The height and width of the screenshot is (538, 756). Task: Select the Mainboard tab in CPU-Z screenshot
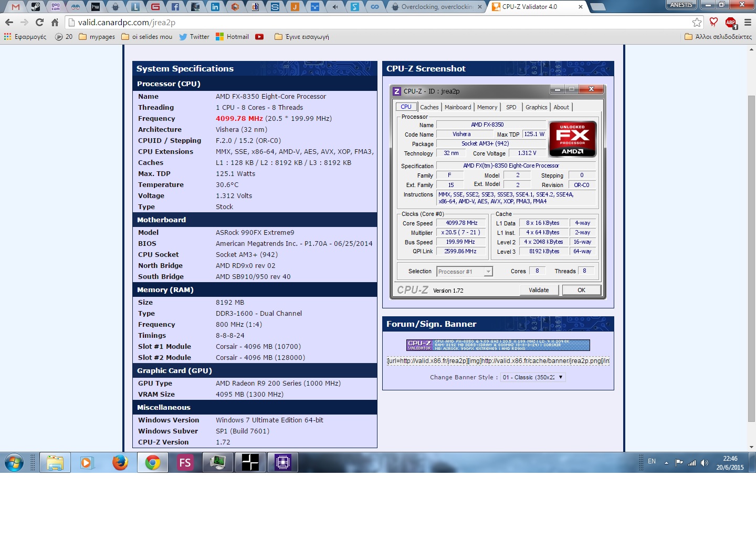tap(458, 107)
